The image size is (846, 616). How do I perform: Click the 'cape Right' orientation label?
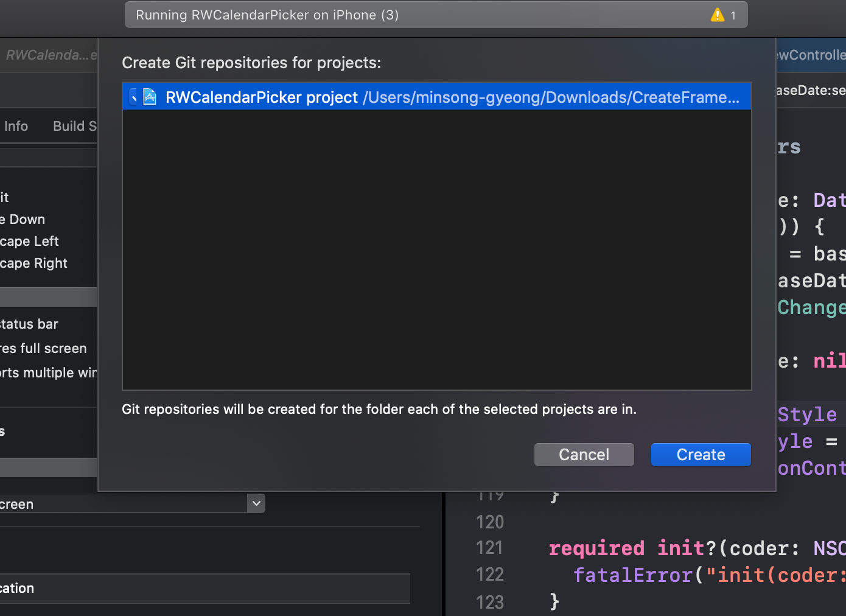pyautogui.click(x=33, y=263)
